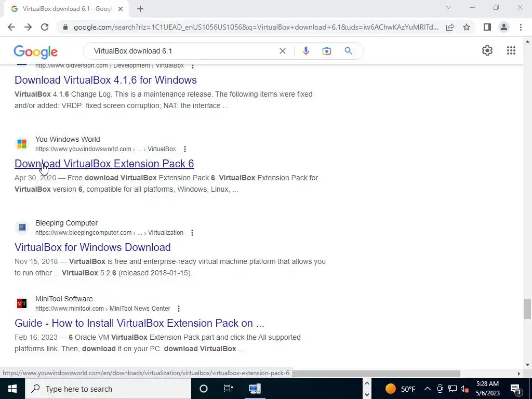532x399 pixels.
Task: Open Cortana circle on taskbar
Action: (204, 389)
